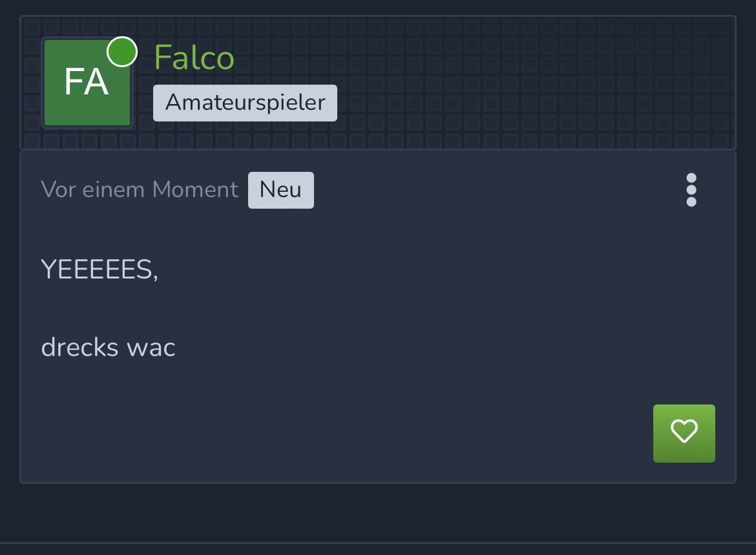Click the white heart outline icon
This screenshot has width=756, height=555.
coord(684,430)
